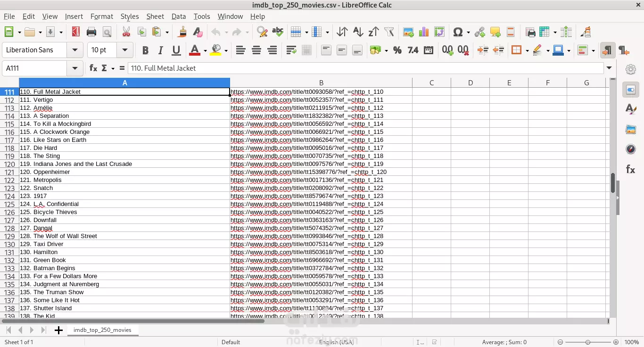
Task: Insert Hyperlink chain icon
Action: tap(479, 32)
